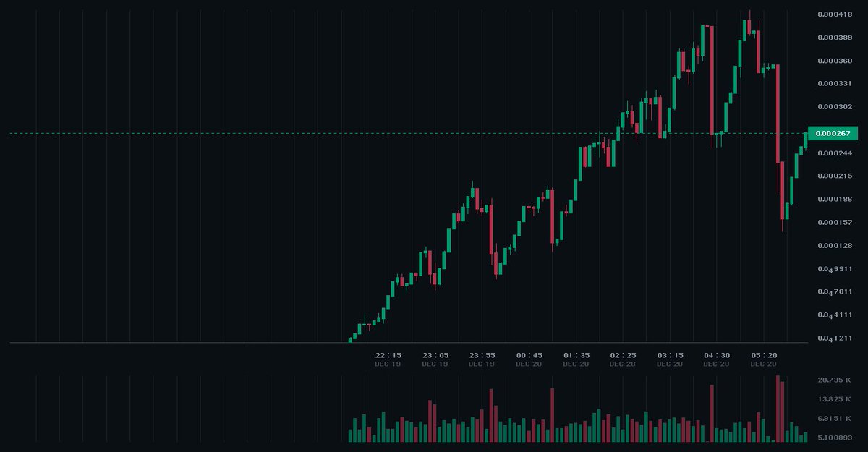Select the 04:30 Dec 20 time label

pos(716,359)
